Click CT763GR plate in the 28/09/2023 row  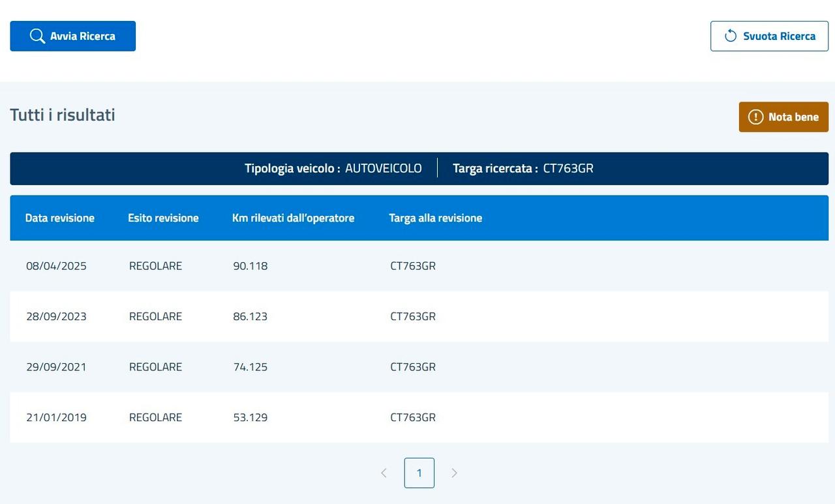pyautogui.click(x=413, y=316)
